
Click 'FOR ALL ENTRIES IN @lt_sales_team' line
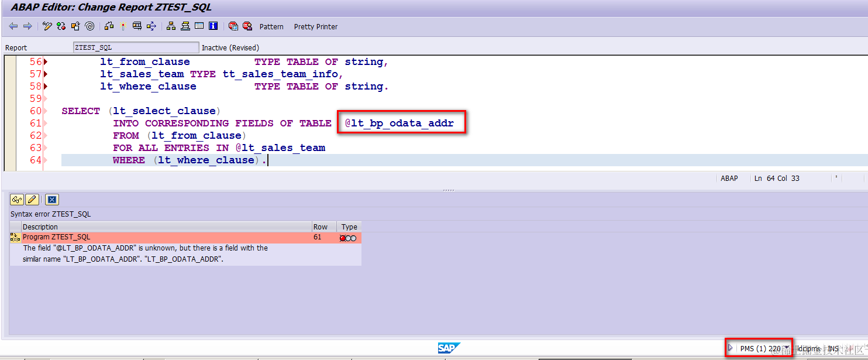[219, 148]
